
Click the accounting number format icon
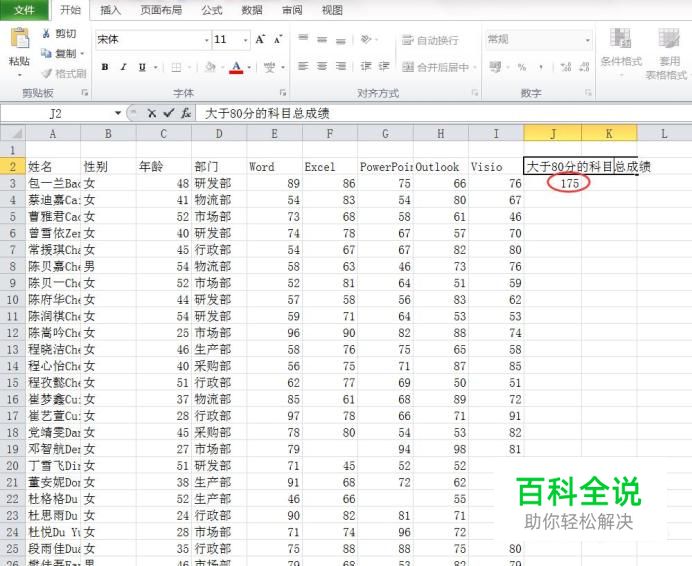[x=495, y=67]
